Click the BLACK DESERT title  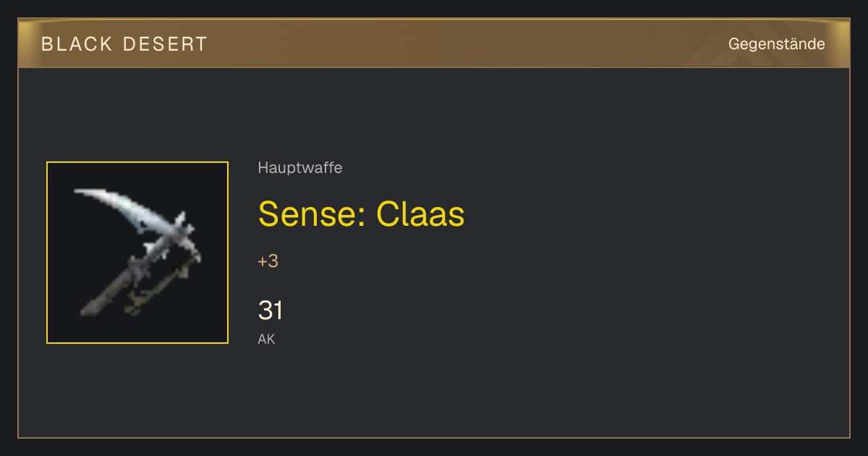[x=124, y=44]
